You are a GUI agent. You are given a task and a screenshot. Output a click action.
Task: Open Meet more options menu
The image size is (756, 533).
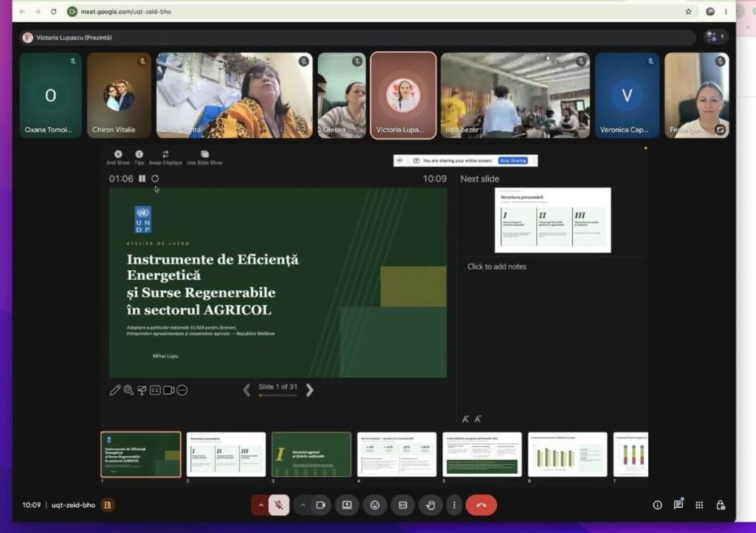[x=454, y=505]
